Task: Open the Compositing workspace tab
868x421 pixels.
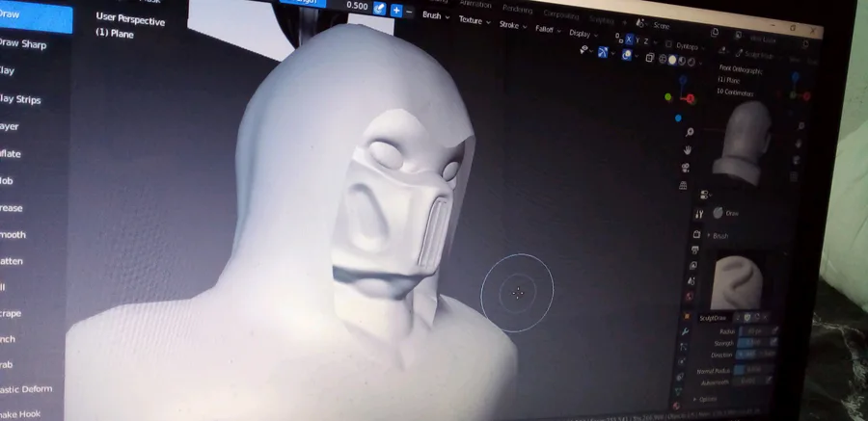Action: tap(560, 13)
